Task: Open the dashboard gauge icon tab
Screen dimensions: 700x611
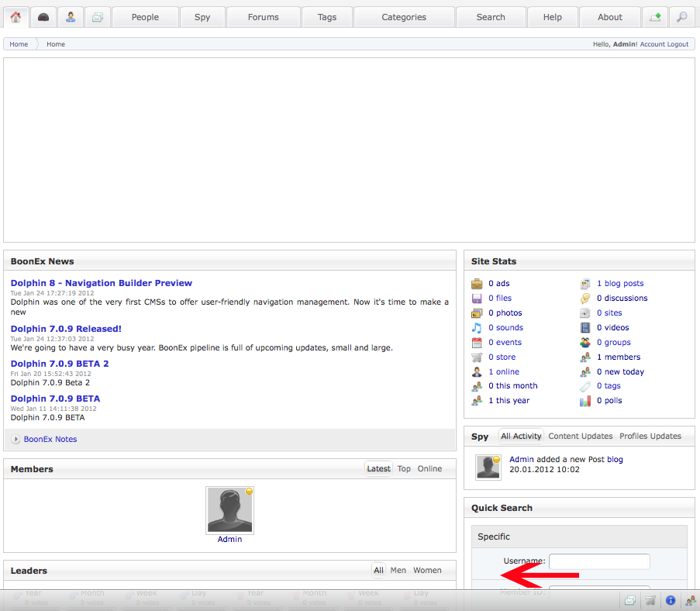Action: (x=43, y=17)
